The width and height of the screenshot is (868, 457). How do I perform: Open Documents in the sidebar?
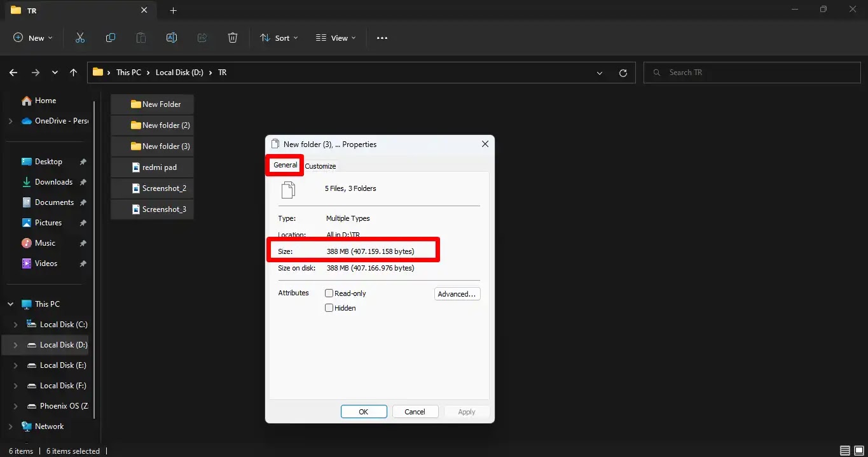(x=54, y=202)
